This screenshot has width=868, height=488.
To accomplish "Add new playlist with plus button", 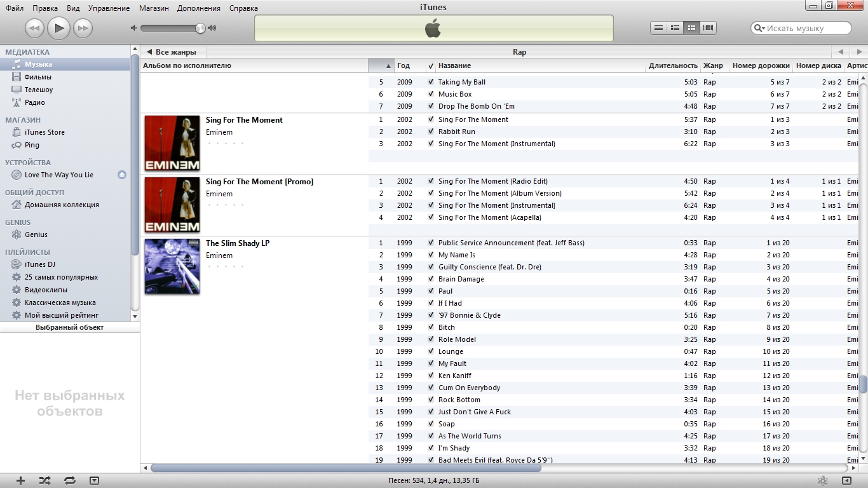I will (x=20, y=481).
